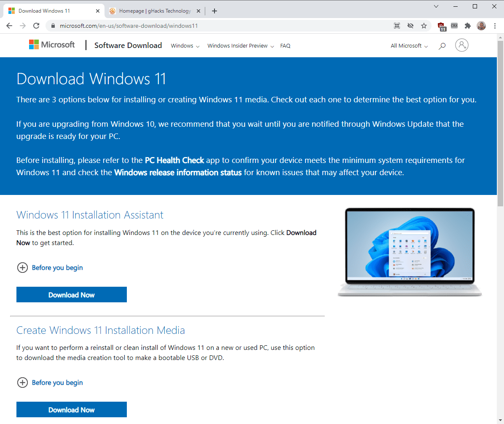
Task: Open the Chrome profile avatar
Action: (481, 26)
